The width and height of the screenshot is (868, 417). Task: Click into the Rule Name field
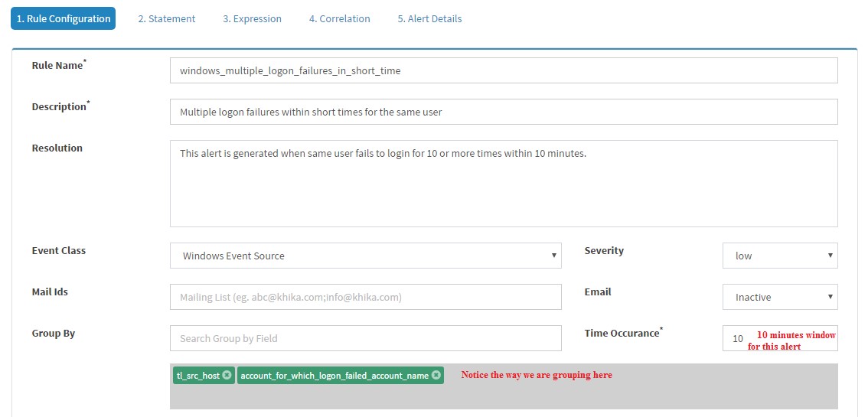pyautogui.click(x=504, y=70)
